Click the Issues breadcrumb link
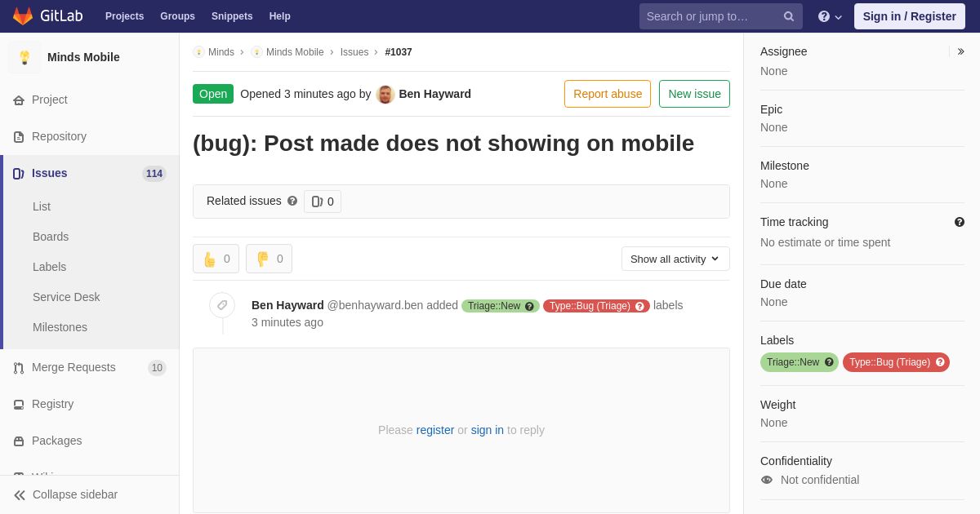This screenshot has width=980, height=514. (x=354, y=52)
